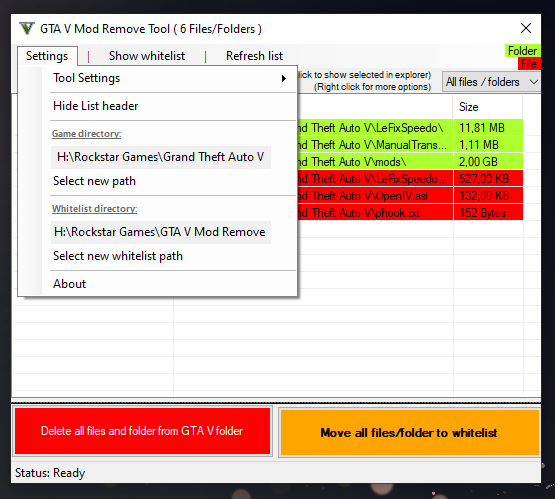Click Move all files/folder to whitelist button
This screenshot has height=499, width=555.
(410, 432)
